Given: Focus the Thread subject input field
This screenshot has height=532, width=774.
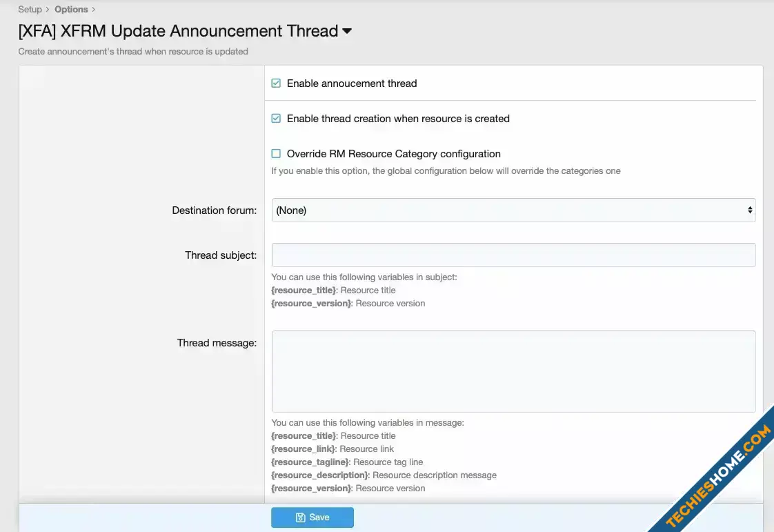Looking at the screenshot, I should [513, 255].
